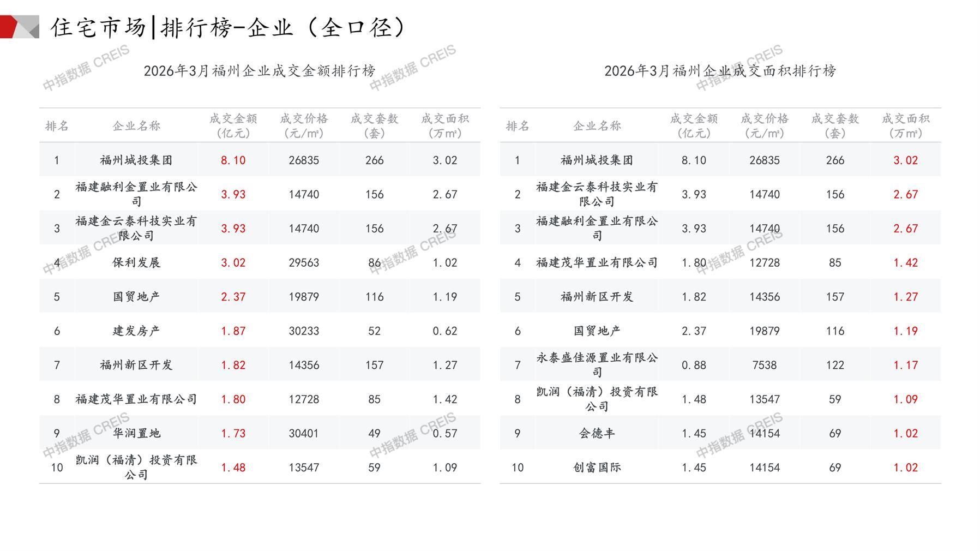
Task: Click red 1.17 area value
Action: [x=905, y=365]
